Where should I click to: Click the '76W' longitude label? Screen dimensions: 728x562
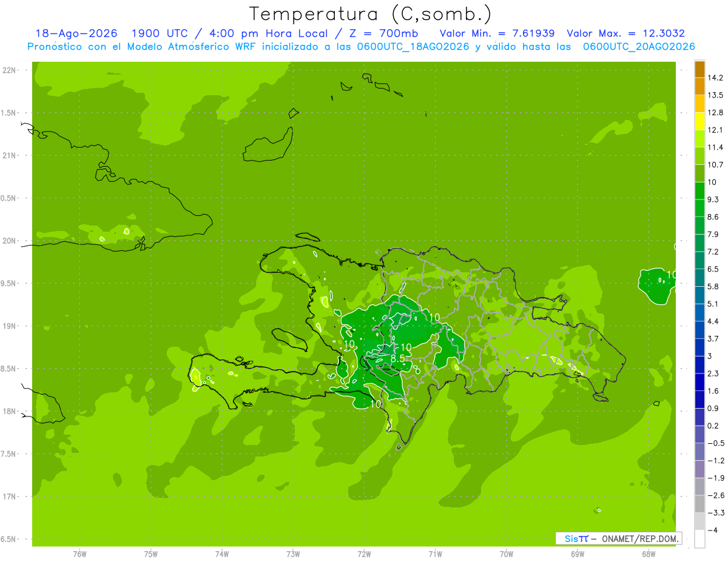[x=79, y=554]
